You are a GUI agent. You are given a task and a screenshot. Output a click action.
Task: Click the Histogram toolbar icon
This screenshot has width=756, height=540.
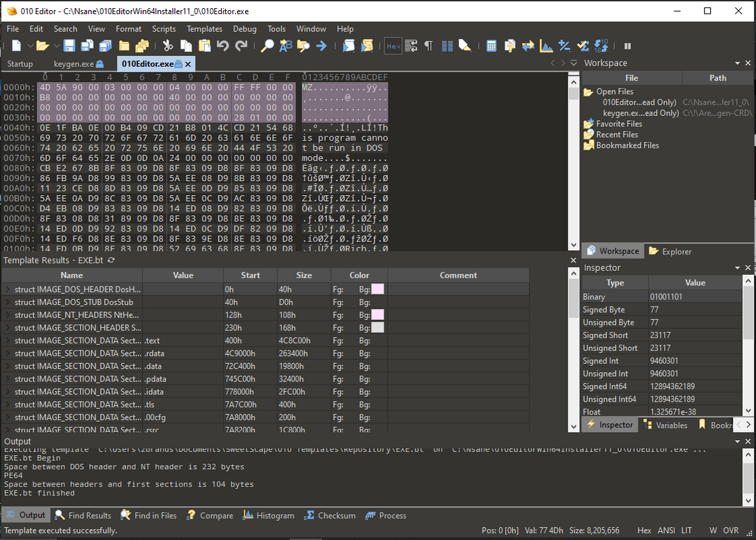coord(546,46)
